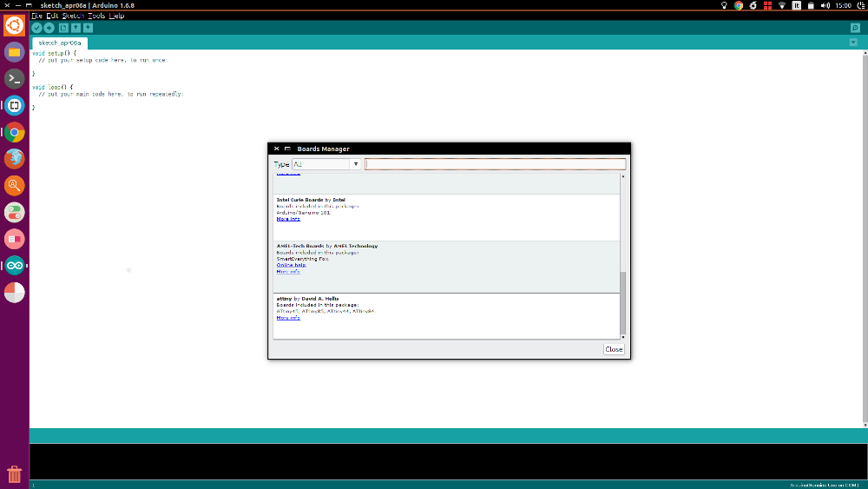The height and width of the screenshot is (489, 868).
Task: Click the lightbulb indicator in the top panel
Action: click(x=724, y=5)
